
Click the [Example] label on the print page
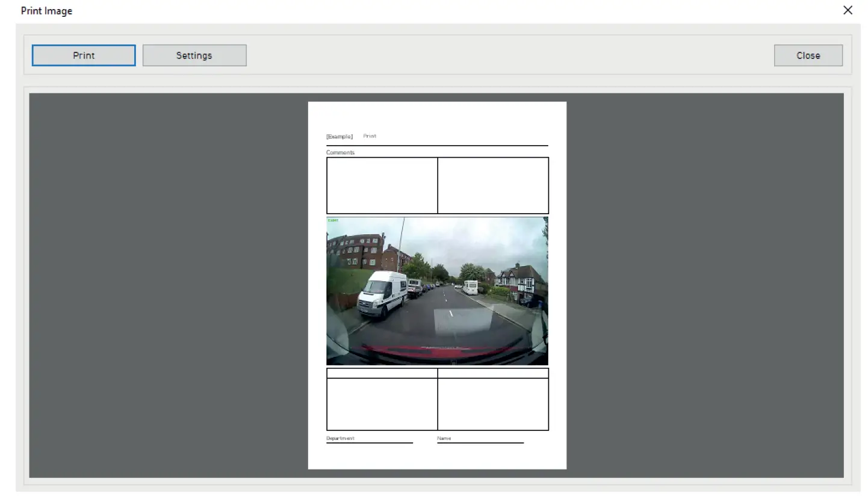(x=339, y=136)
